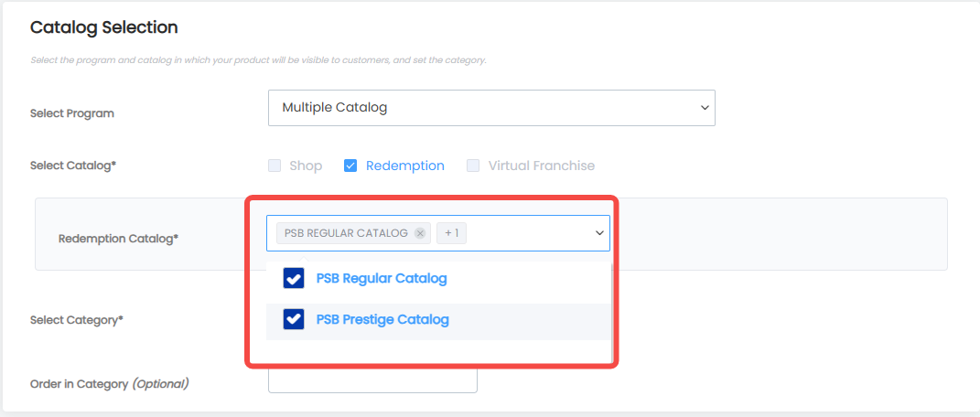Screen dimensions: 980x417
Task: Click the Redemption label text
Action: click(x=405, y=166)
